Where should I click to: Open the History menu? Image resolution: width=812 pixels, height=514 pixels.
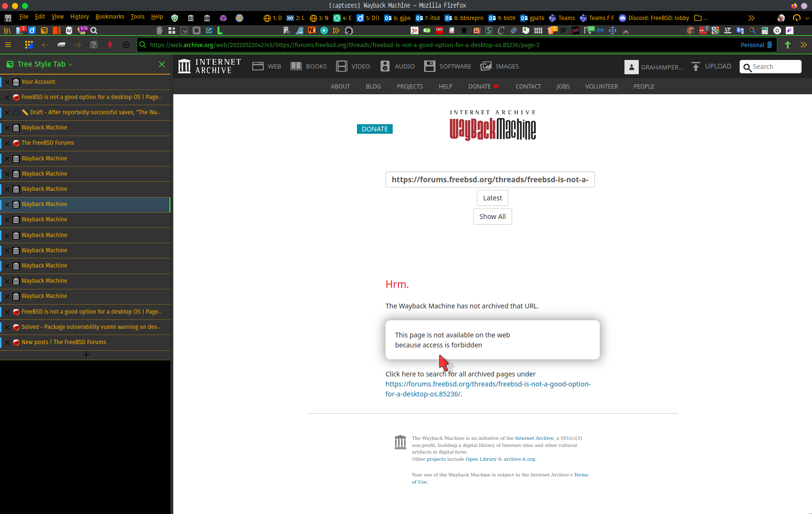[x=79, y=16]
